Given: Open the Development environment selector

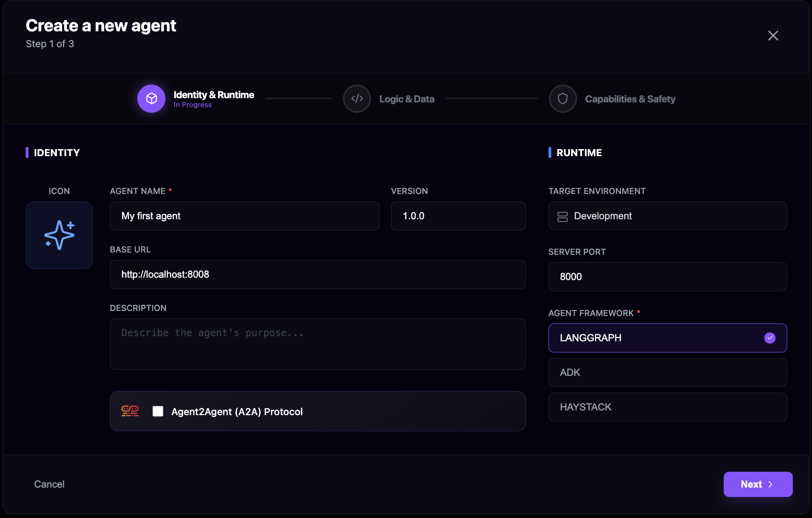Looking at the screenshot, I should click(667, 216).
